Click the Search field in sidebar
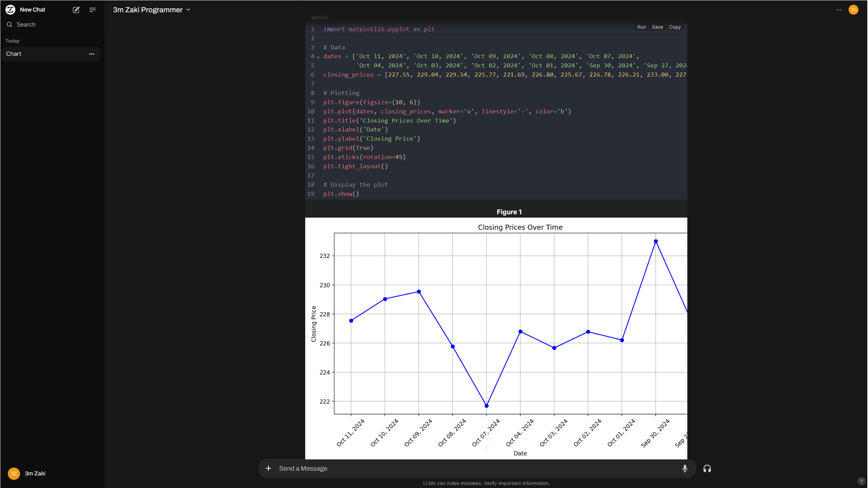 click(x=26, y=25)
